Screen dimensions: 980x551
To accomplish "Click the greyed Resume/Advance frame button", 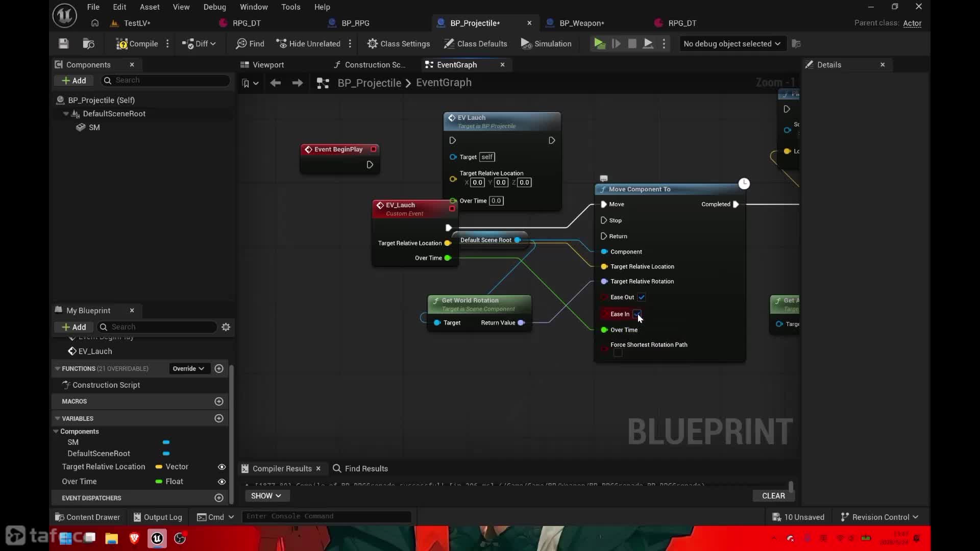I will point(616,44).
